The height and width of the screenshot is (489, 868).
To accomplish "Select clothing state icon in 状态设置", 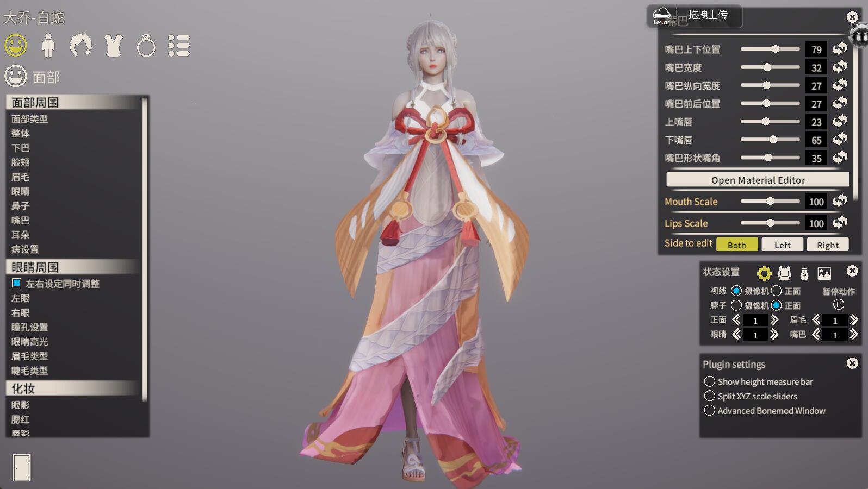I will pos(784,273).
